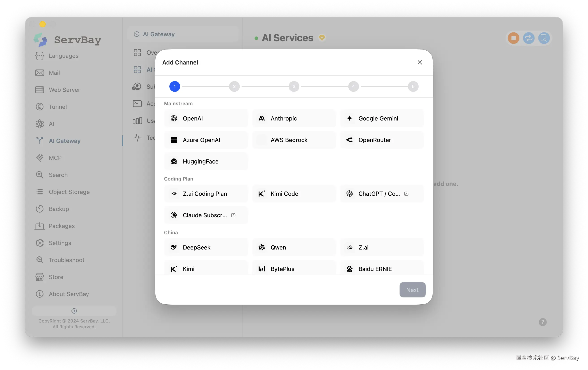Open help with the question mark button
Viewport: 588px width, 370px height.
[542, 322]
